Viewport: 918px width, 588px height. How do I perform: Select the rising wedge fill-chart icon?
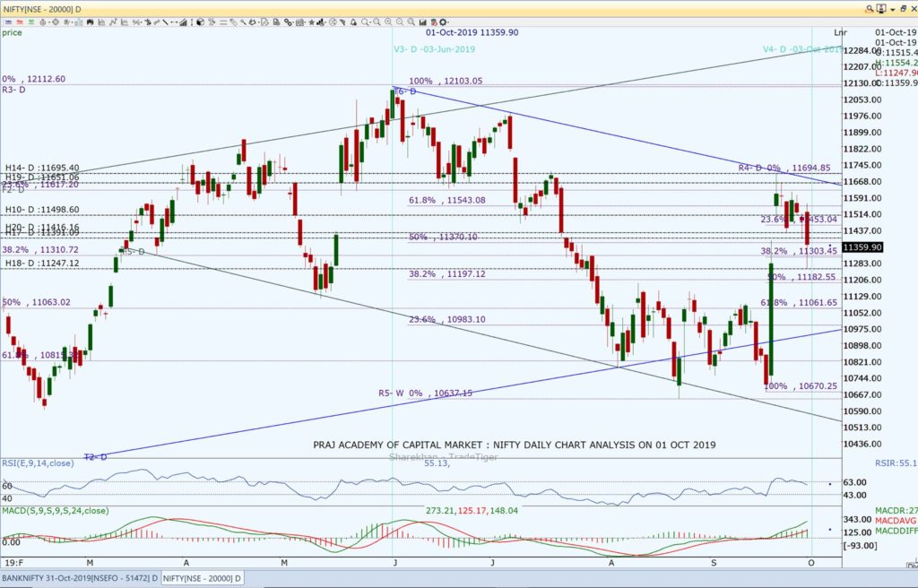point(183,22)
